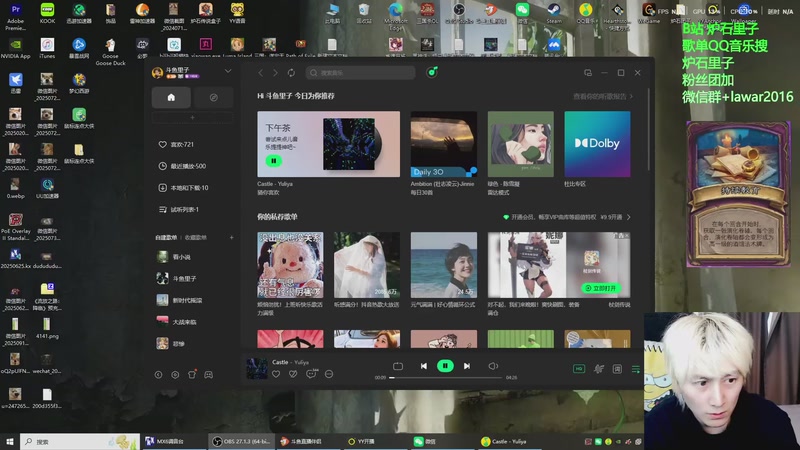Click the main content vertical scrollbar
800x450 pixels.
coord(648,130)
